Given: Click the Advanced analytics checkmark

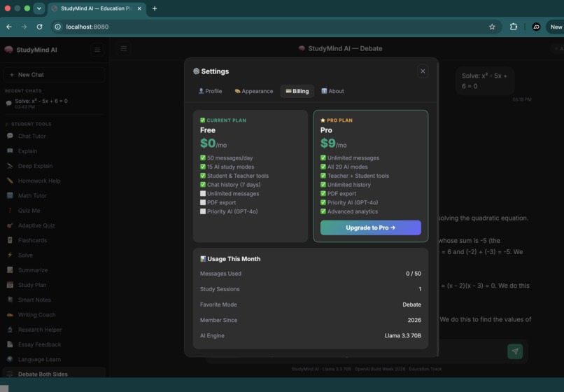Looking at the screenshot, I should 323,211.
